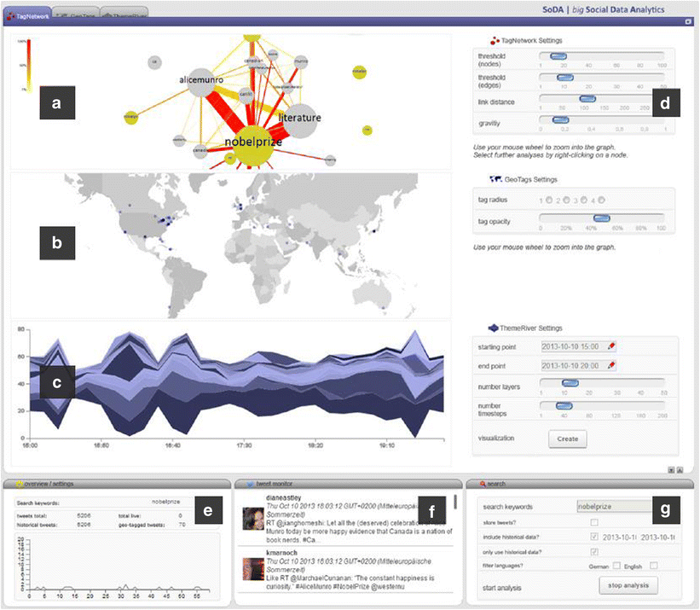Click the gravity slider handle

coord(560,120)
